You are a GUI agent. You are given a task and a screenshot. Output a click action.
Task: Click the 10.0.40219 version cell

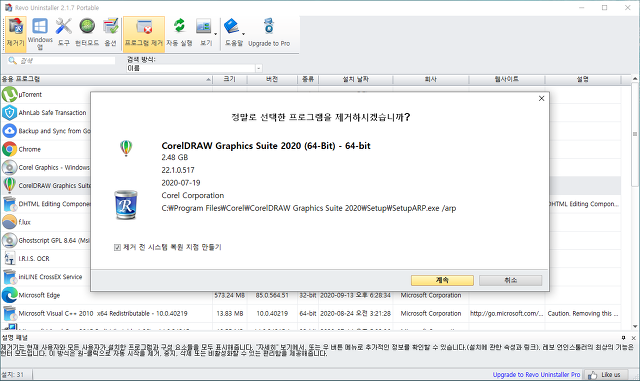(272, 314)
